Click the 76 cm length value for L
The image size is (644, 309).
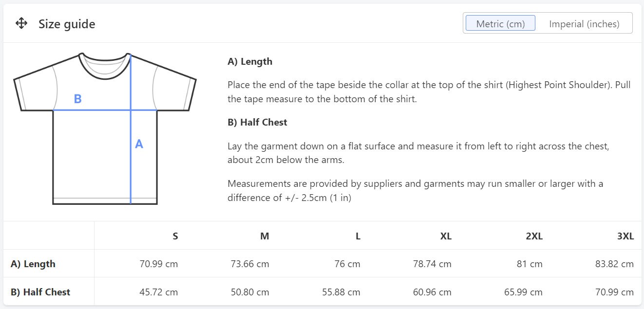coord(347,264)
